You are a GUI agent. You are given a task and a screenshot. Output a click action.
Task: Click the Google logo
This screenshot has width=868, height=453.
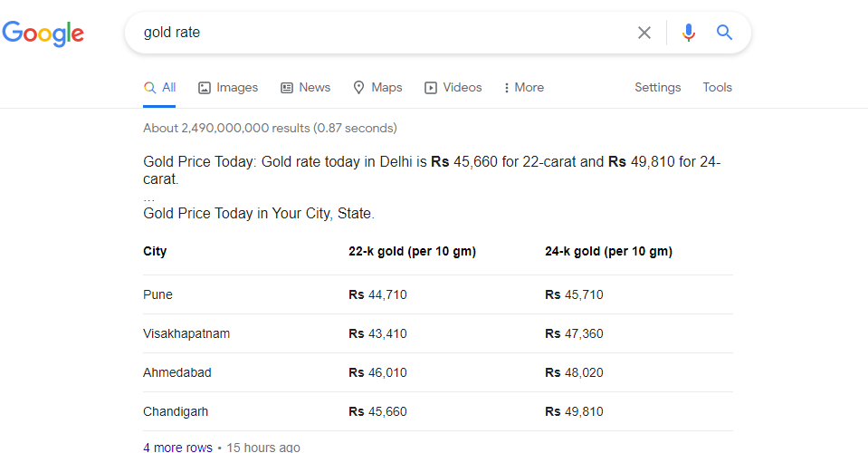[x=43, y=34]
